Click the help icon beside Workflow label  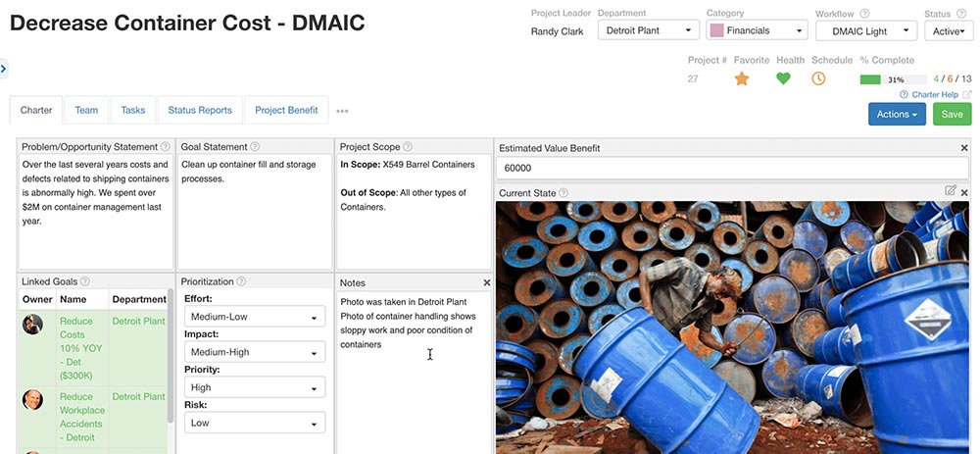coord(865,14)
